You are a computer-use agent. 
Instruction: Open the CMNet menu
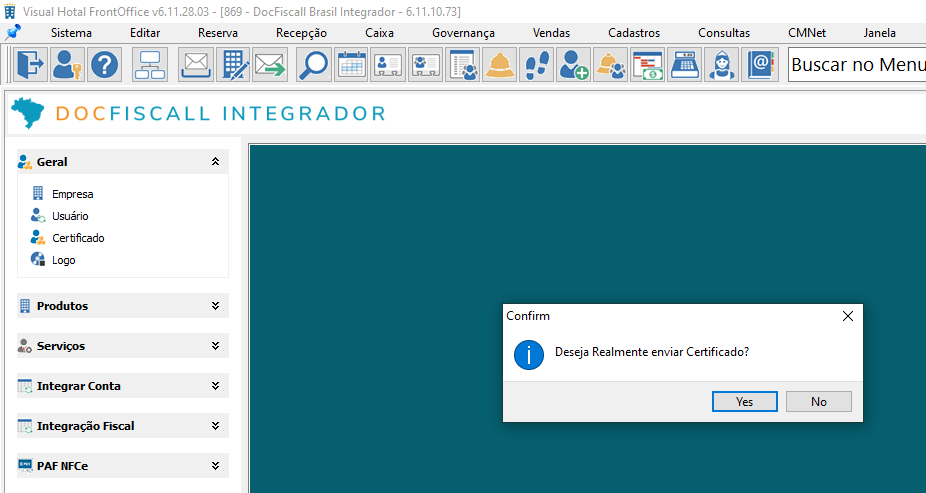[807, 33]
